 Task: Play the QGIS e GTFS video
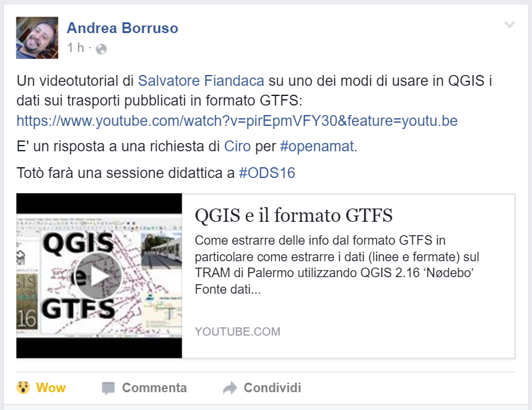click(x=98, y=276)
